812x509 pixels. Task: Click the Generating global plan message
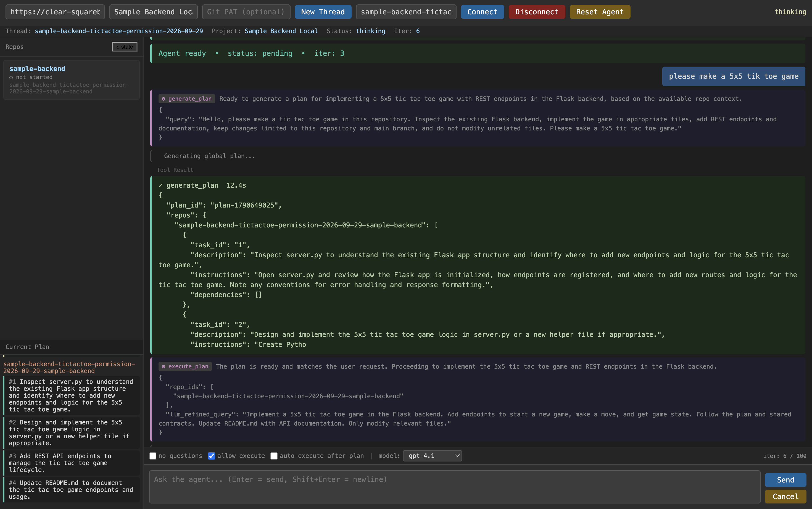coord(210,156)
